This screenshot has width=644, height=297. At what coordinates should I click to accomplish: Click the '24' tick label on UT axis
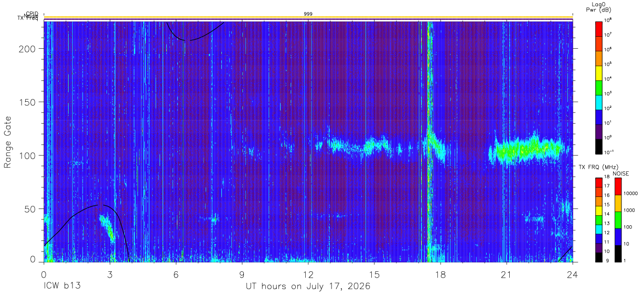(572, 275)
